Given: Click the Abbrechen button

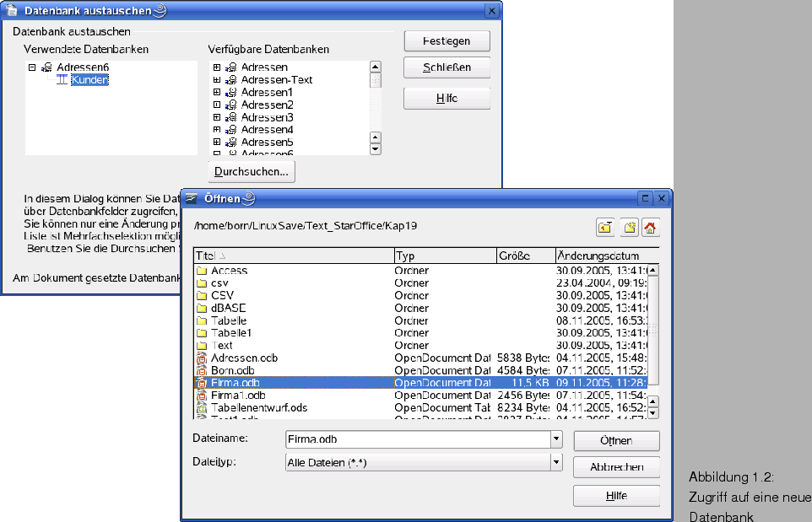Looking at the screenshot, I should tap(616, 467).
